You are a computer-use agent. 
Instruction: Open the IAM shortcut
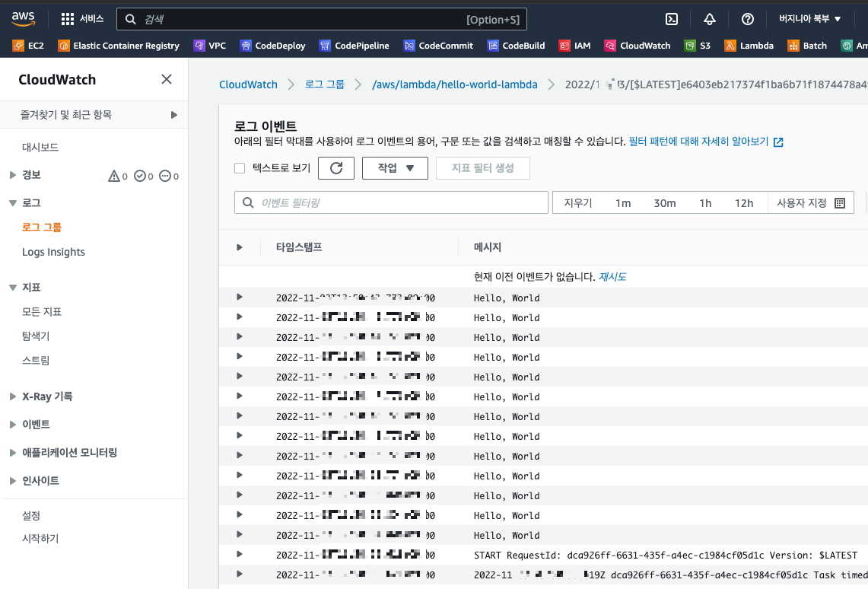pos(574,46)
